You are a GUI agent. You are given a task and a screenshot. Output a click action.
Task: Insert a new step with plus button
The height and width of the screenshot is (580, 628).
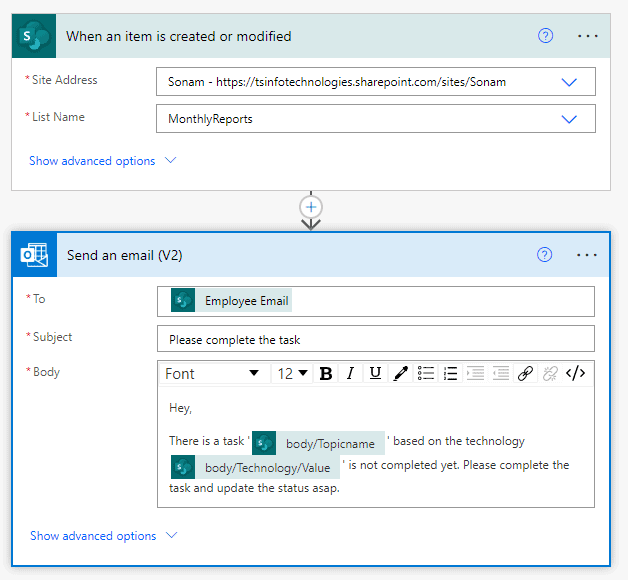click(311, 207)
